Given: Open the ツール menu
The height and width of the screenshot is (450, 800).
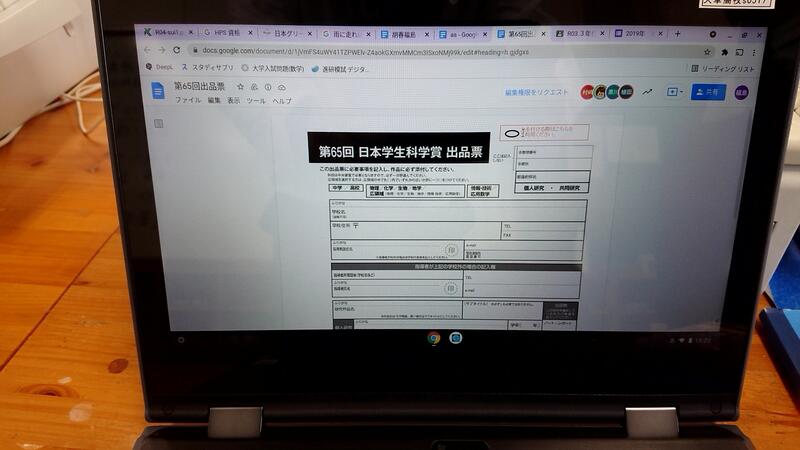Looking at the screenshot, I should point(256,101).
